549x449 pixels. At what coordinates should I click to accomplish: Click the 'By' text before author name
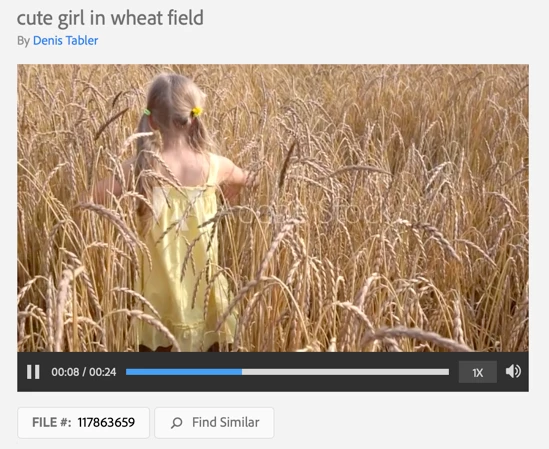tap(23, 41)
